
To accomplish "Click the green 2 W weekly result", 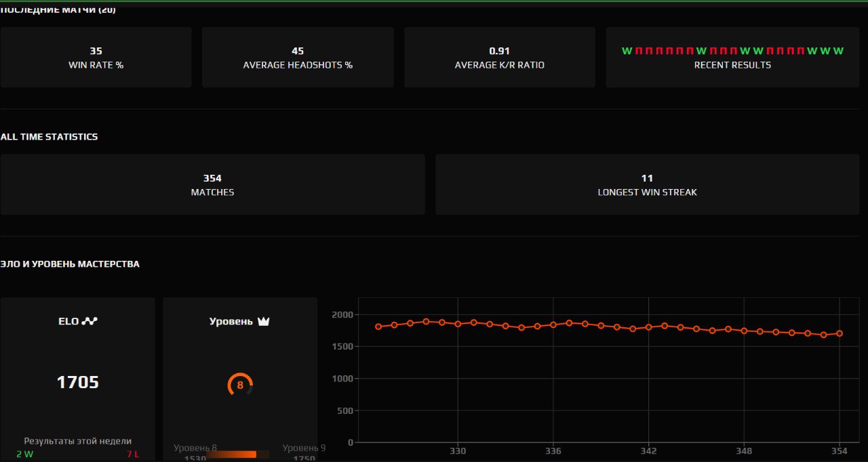I will 24,454.
